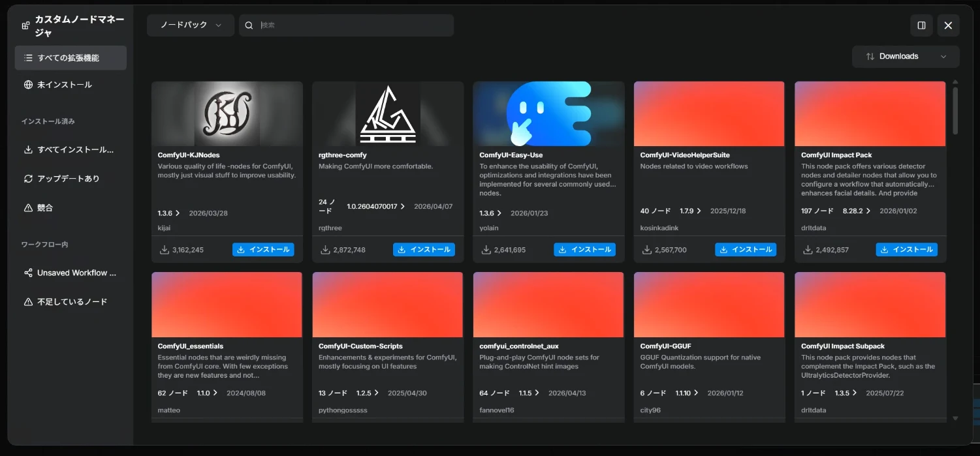Open Unsaved Workflow node list

(x=71, y=273)
